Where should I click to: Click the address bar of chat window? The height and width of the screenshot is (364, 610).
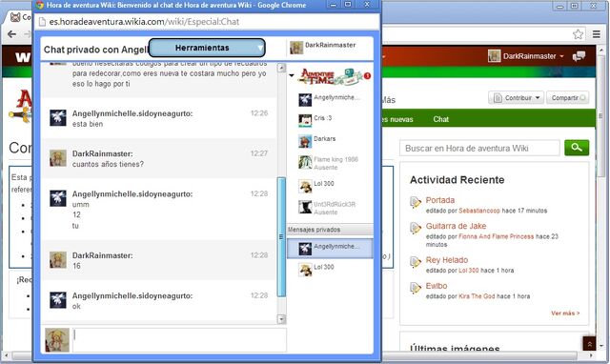208,22
